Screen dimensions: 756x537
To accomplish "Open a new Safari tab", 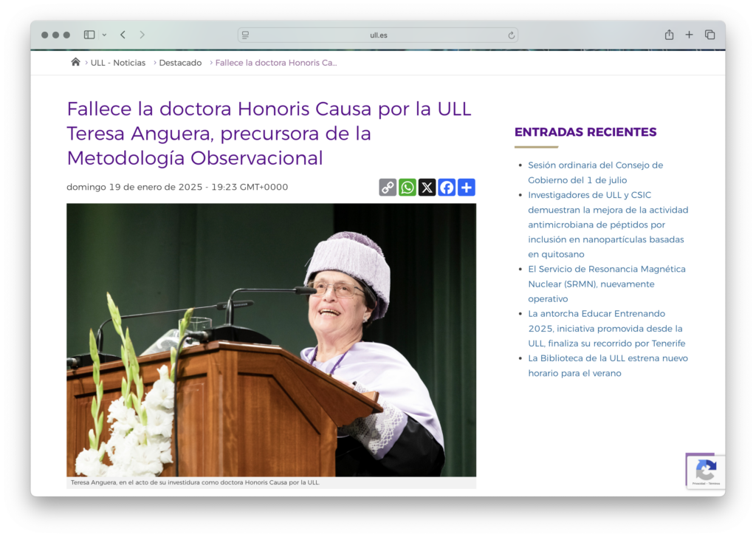I will coord(689,35).
